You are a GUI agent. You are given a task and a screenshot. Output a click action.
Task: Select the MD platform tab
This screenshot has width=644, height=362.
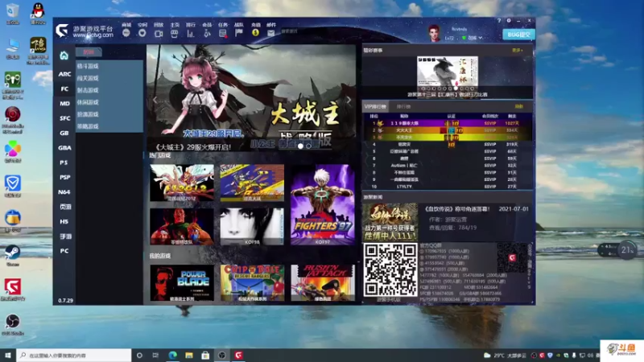pyautogui.click(x=64, y=104)
